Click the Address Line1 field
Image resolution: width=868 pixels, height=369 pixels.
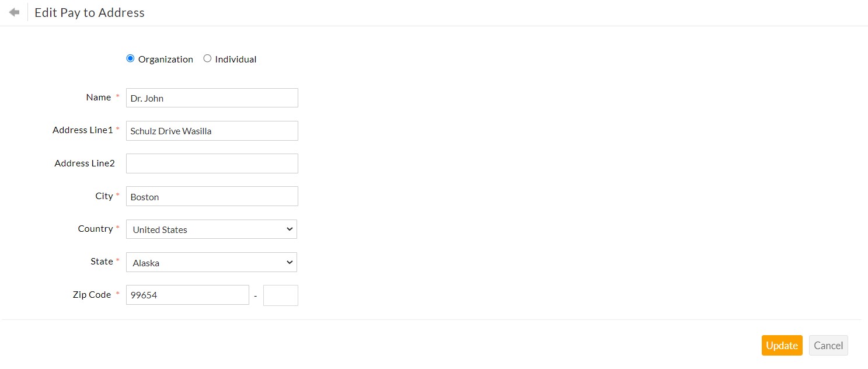point(212,131)
